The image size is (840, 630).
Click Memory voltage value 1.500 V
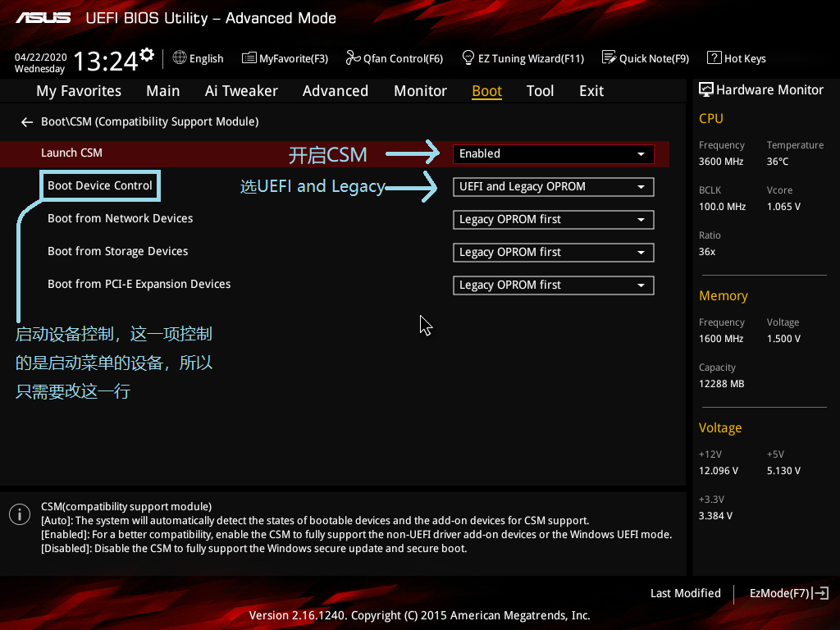[x=783, y=339]
